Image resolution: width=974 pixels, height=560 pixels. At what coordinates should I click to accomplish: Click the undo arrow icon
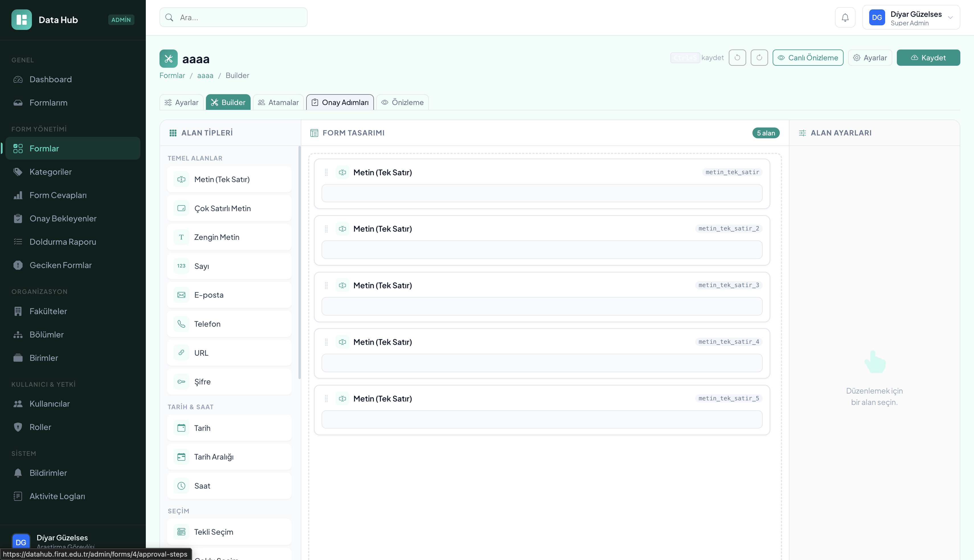737,58
